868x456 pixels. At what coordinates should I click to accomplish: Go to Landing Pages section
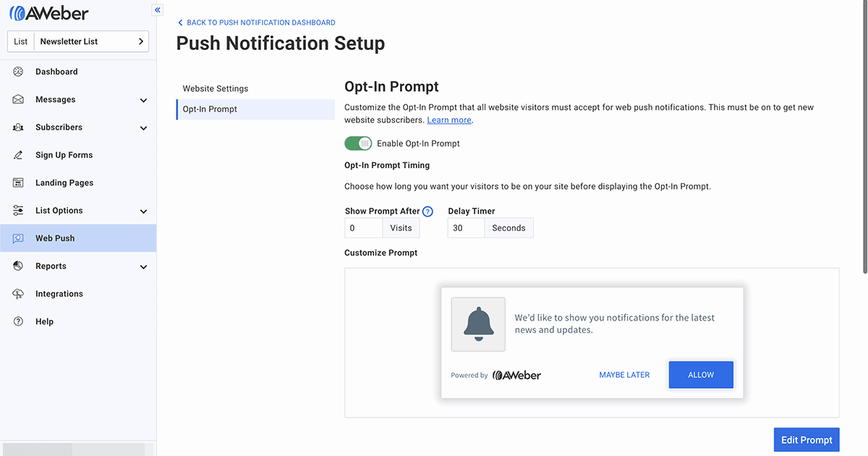pyautogui.click(x=78, y=182)
